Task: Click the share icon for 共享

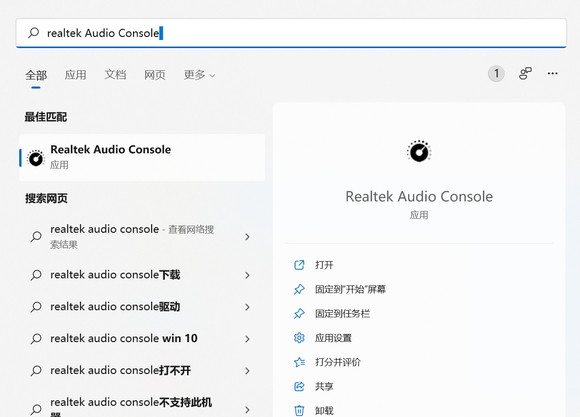Action: (299, 387)
